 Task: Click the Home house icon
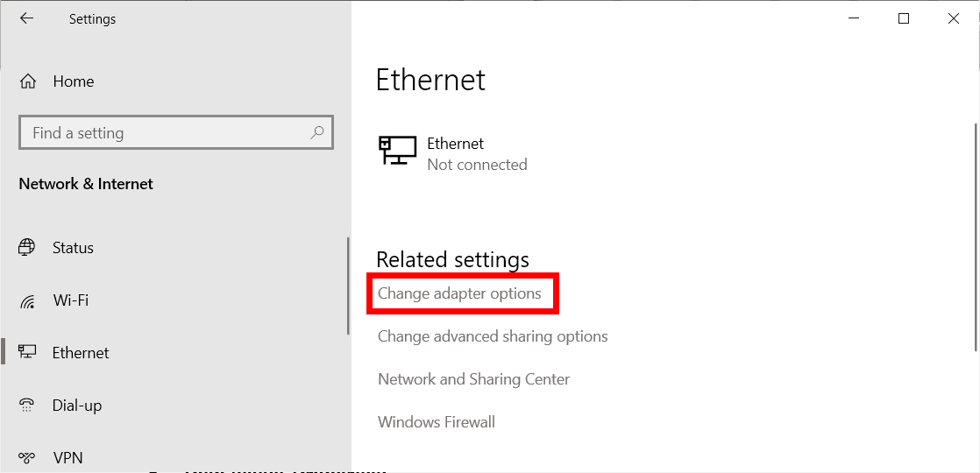(x=28, y=81)
